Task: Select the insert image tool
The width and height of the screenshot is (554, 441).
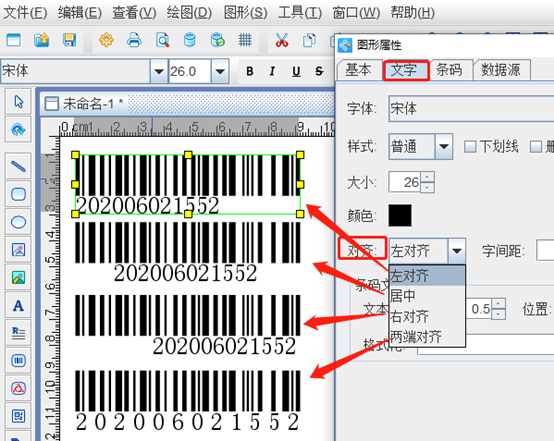Action: (18, 249)
